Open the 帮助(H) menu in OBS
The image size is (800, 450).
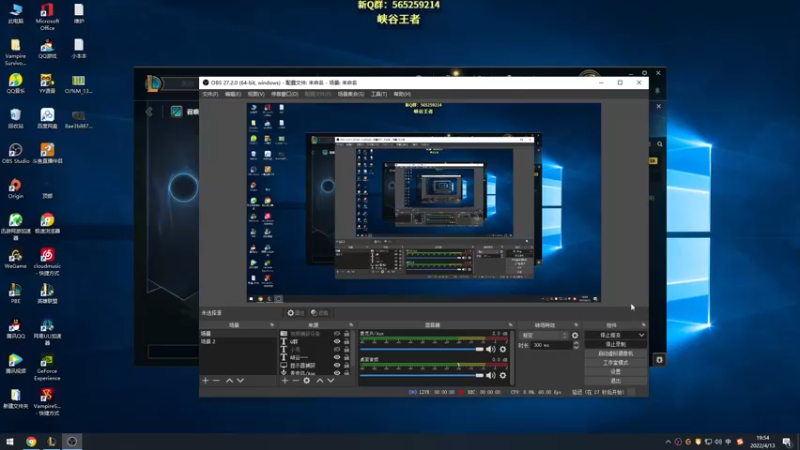[x=402, y=94]
